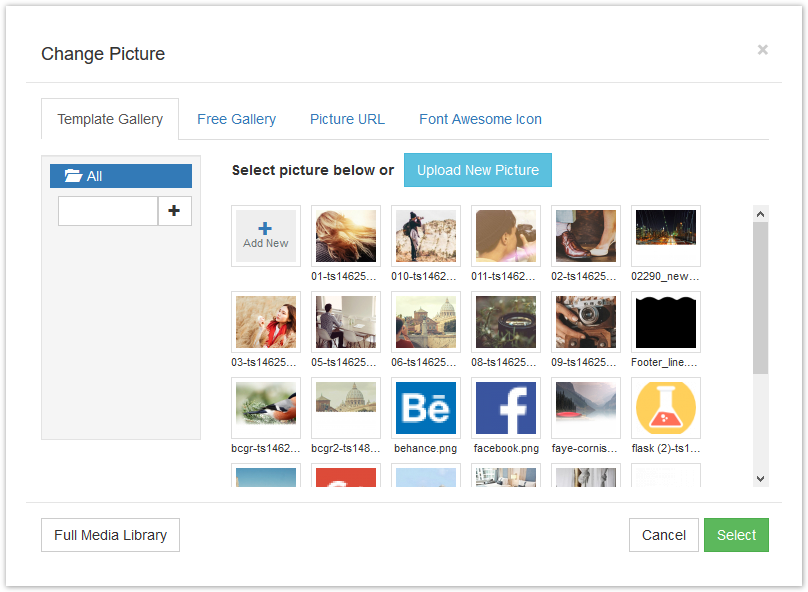Select the Template Gallery tab
The image size is (808, 592).
coord(110,119)
